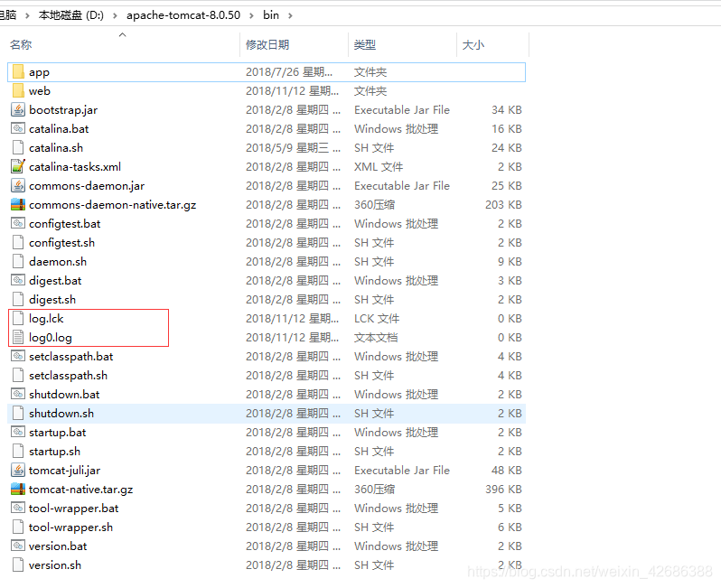
Task: Click the 文本文档 type cell
Action: point(376,338)
